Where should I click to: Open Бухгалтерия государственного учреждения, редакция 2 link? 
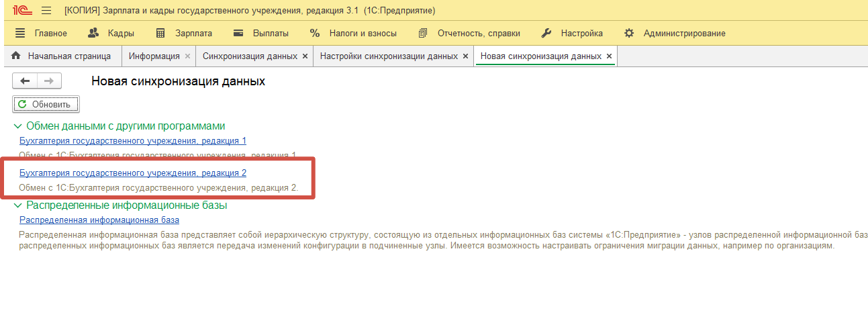coord(133,173)
